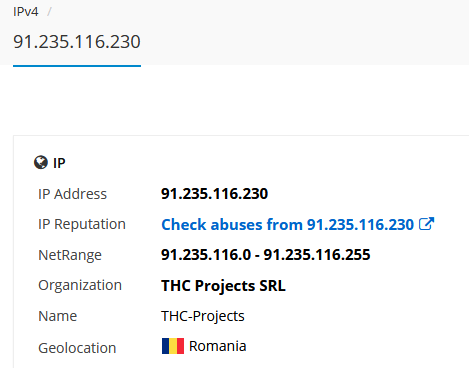Click the IPv4 breadcrumb link
The width and height of the screenshot is (469, 368).
[x=26, y=12]
